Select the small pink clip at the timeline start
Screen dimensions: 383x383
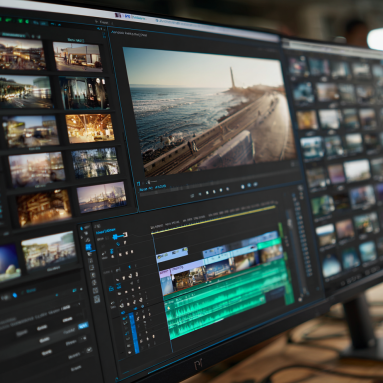(x=164, y=274)
